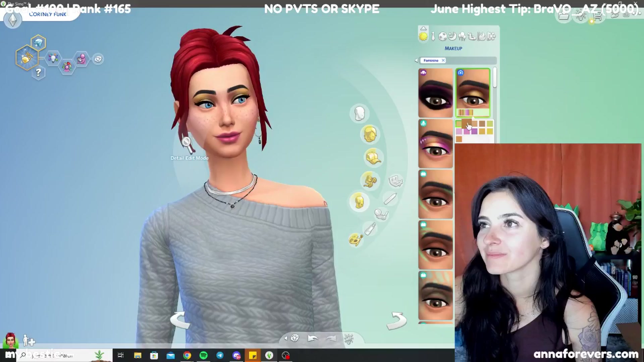Switch to the Cold Weather snowflake outfit icon
Image resolution: width=644 pixels, height=362 pixels.
pyautogui.click(x=491, y=36)
